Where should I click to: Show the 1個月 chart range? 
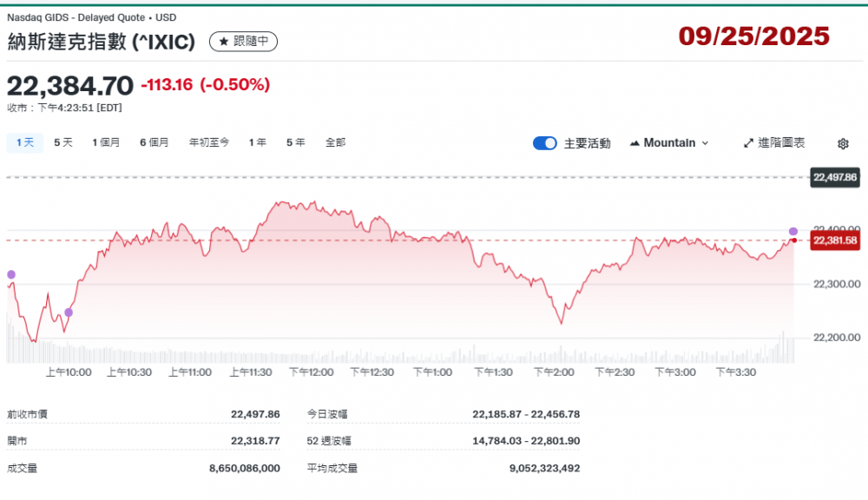pos(106,142)
